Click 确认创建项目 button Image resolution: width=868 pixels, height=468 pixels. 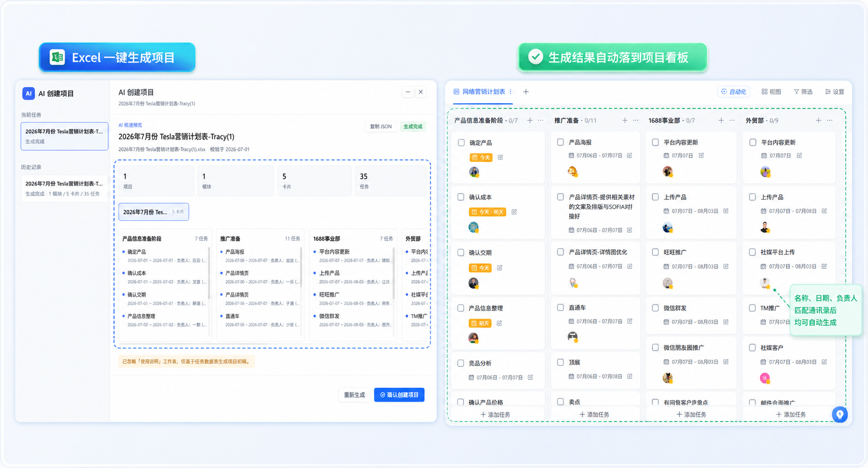399,395
